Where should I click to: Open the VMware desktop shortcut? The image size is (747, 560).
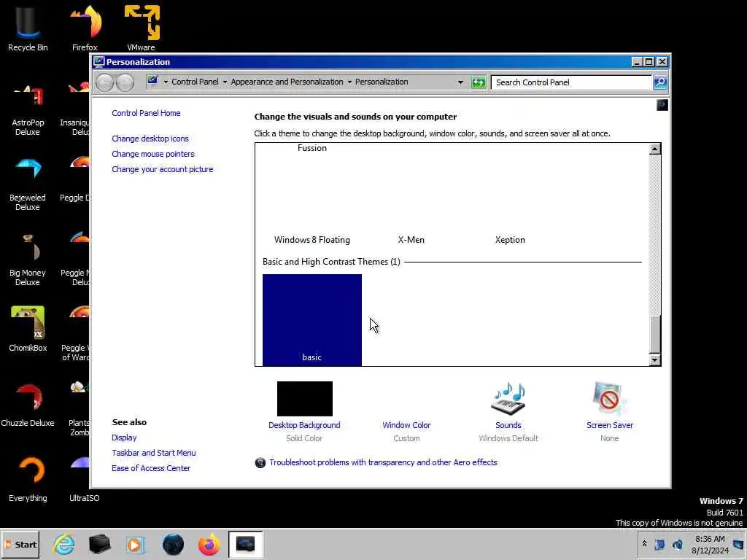141,28
